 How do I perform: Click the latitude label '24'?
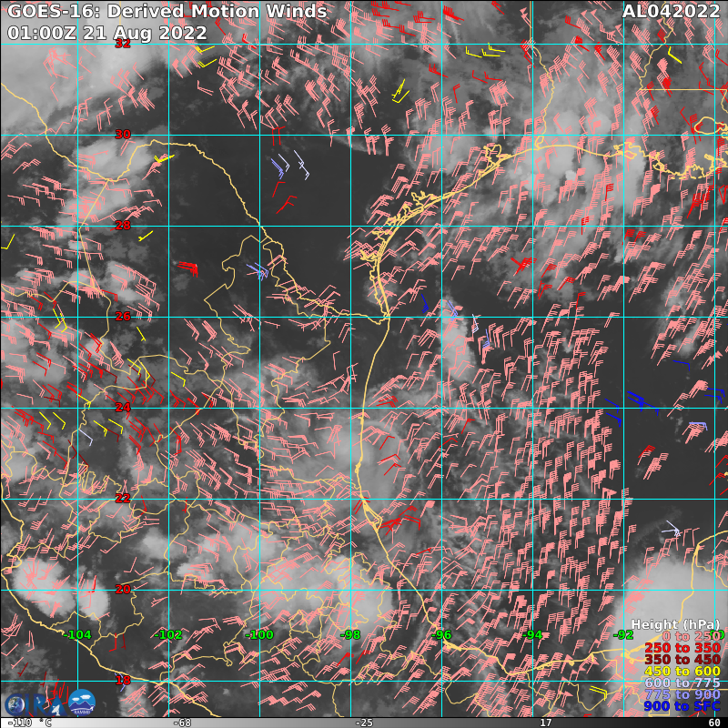point(123,408)
